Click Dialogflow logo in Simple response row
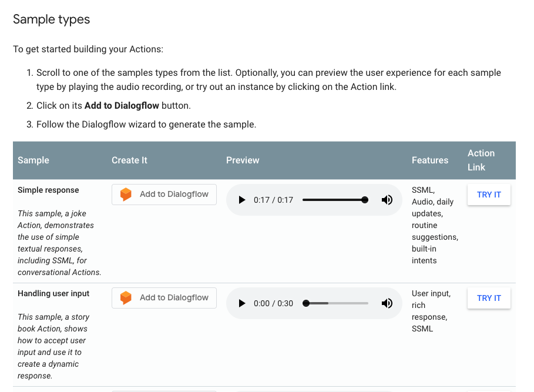This screenshot has height=392, width=534. pyautogui.click(x=126, y=195)
